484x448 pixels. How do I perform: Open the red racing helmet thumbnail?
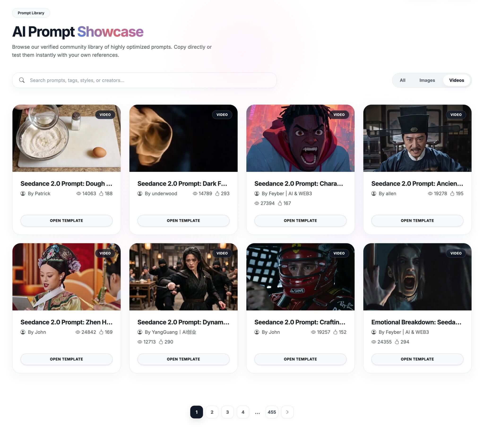(x=300, y=277)
